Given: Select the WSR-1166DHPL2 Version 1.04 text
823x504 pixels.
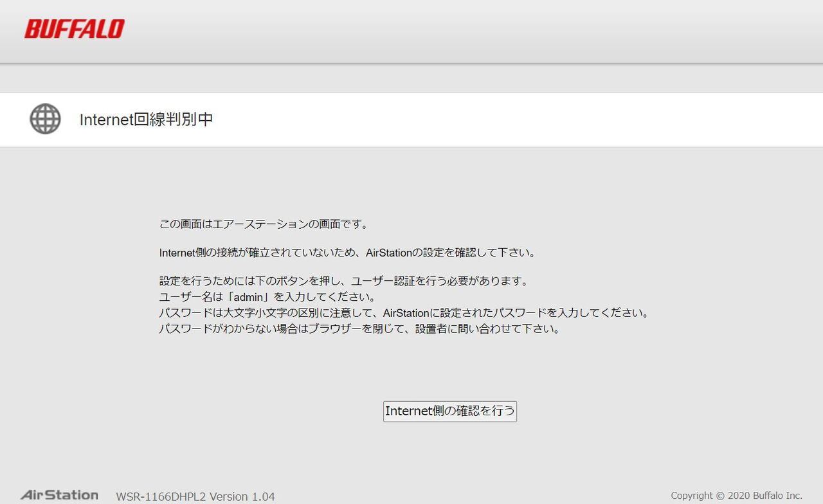Looking at the screenshot, I should [x=195, y=496].
